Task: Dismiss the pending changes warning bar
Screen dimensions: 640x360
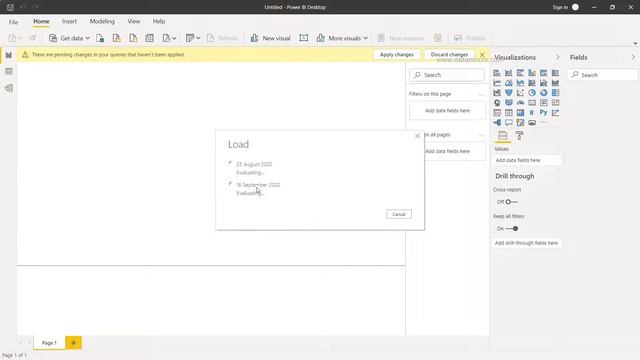Action: [x=482, y=54]
